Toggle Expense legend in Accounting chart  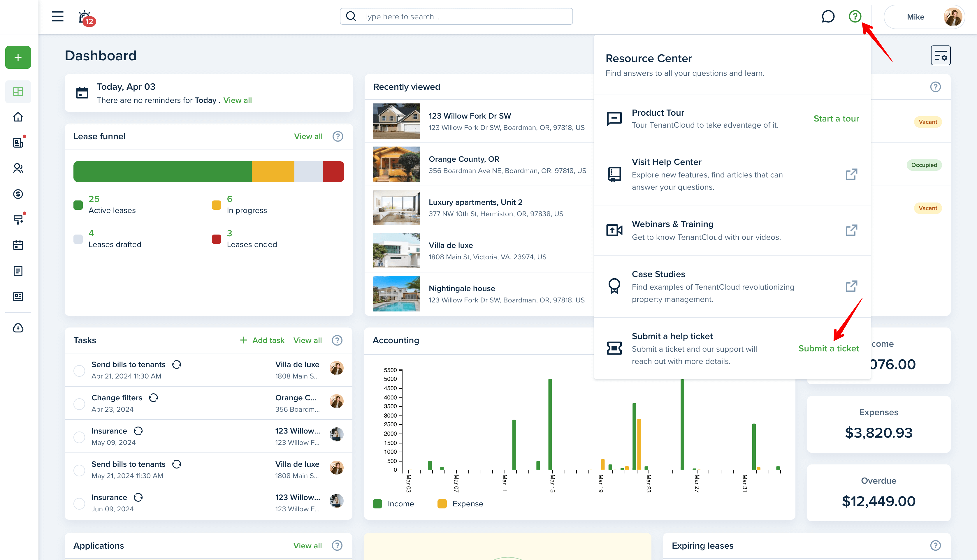click(x=460, y=503)
